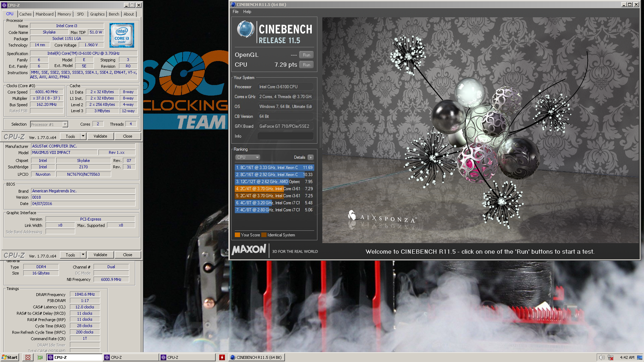Open the Cinebench File menu

(x=235, y=12)
